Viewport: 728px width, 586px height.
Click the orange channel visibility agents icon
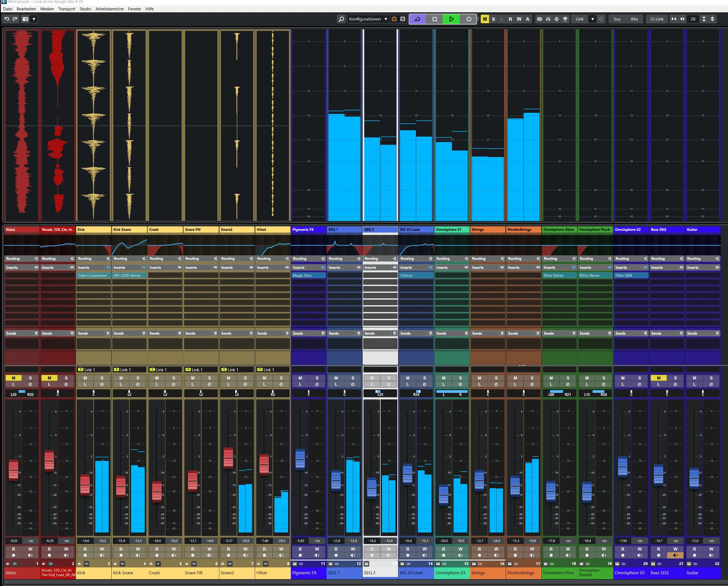394,19
